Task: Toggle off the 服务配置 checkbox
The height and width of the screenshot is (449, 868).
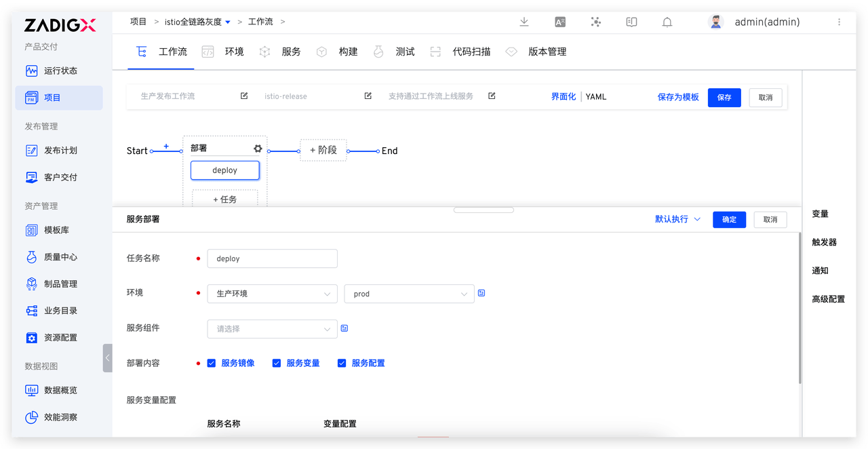Action: tap(341, 363)
